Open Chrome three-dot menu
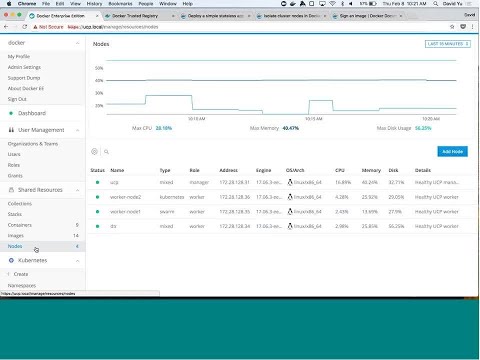 473,27
